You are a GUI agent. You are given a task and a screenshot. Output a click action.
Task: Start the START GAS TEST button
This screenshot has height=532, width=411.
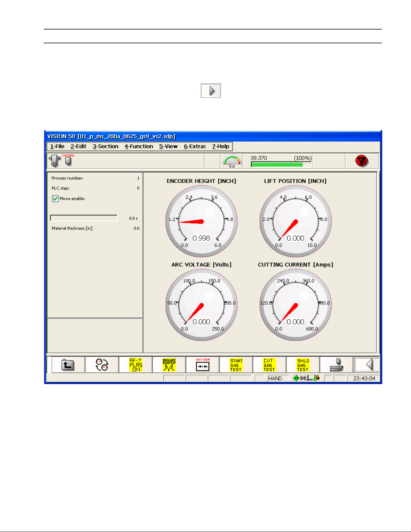[x=236, y=365]
